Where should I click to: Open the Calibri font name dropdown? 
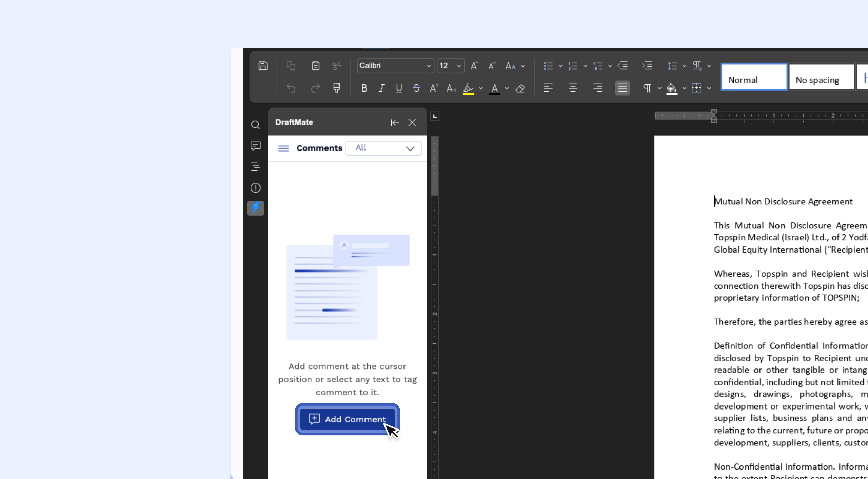click(x=395, y=66)
